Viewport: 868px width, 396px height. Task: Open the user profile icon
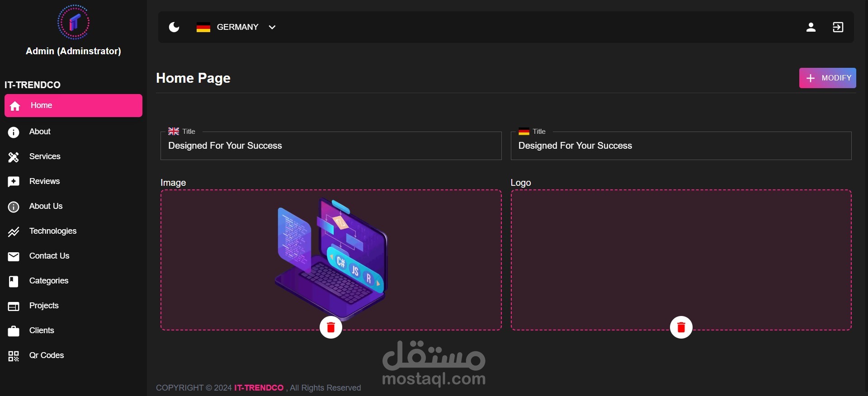811,27
